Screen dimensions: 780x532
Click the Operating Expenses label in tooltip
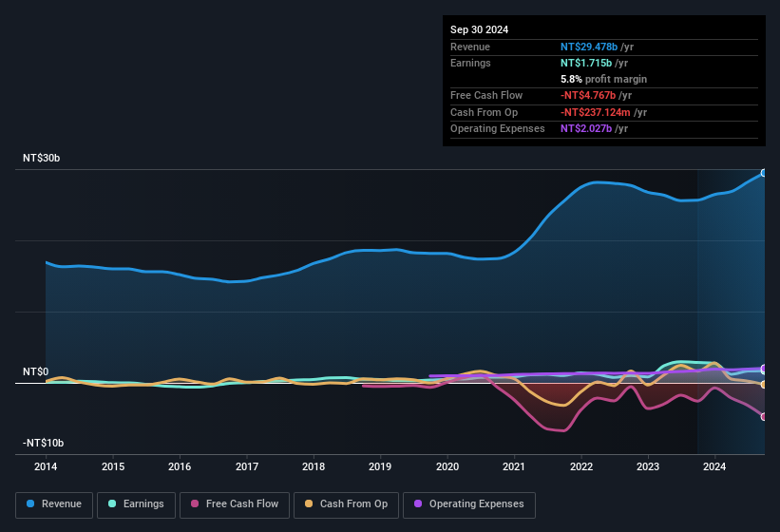point(498,129)
